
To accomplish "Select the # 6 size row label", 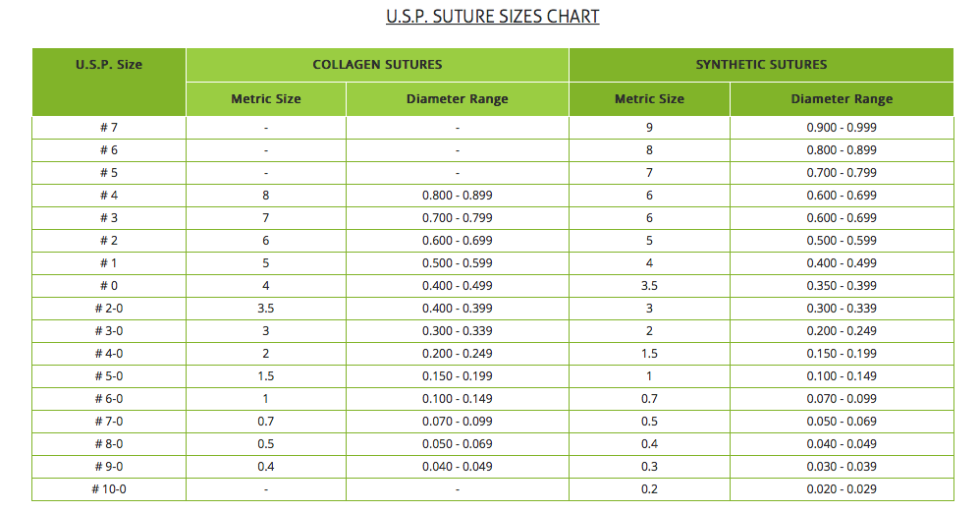I will pyautogui.click(x=109, y=150).
